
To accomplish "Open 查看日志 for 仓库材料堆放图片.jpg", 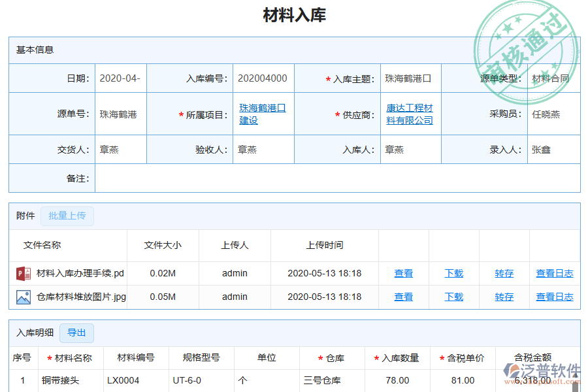I will [x=554, y=297].
